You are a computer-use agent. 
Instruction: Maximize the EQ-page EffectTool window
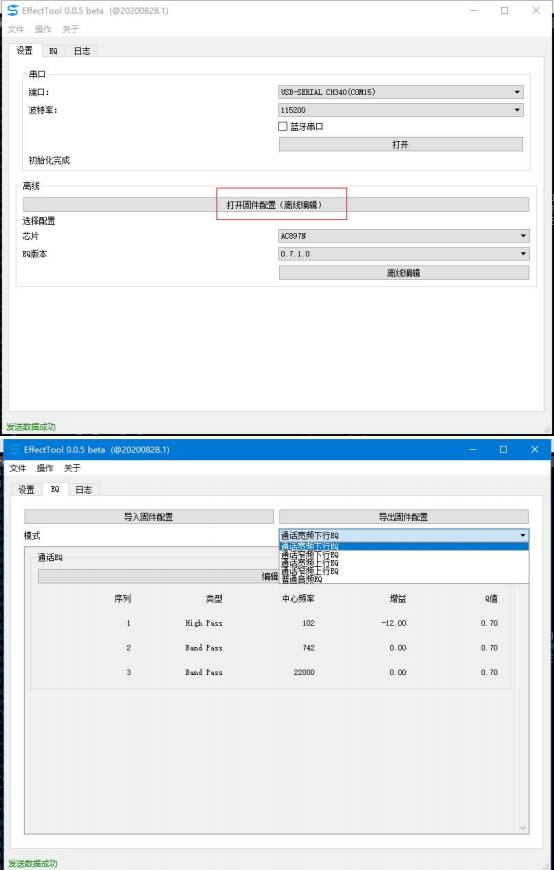pyautogui.click(x=503, y=449)
